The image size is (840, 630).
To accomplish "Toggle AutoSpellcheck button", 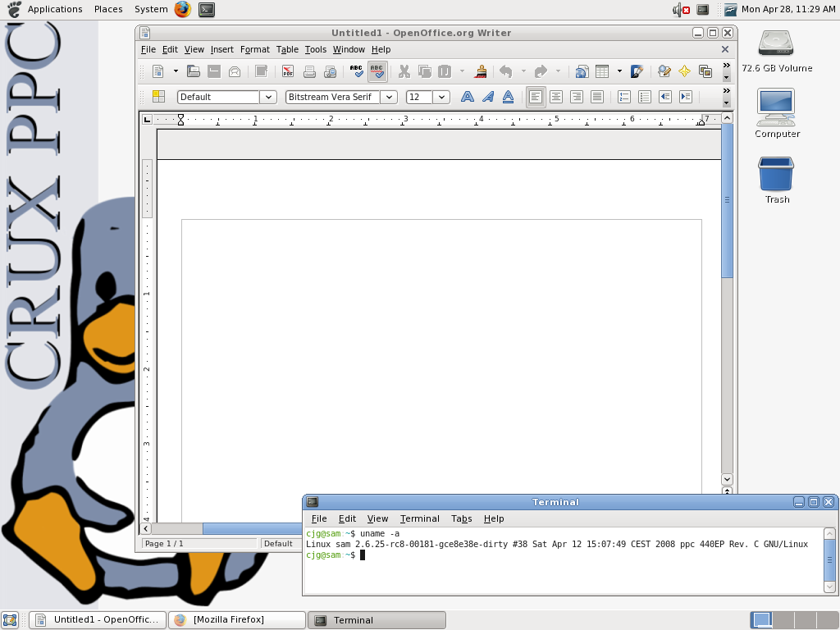I will point(377,71).
